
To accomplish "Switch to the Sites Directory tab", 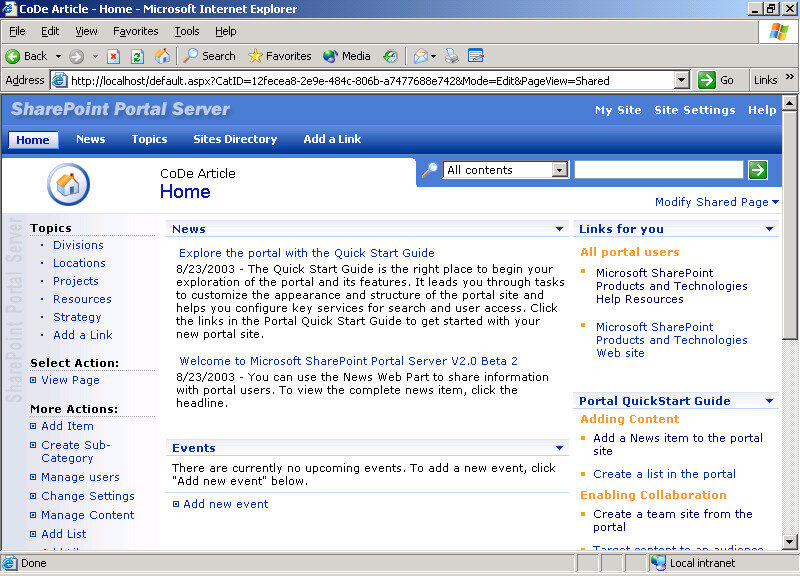I will 235,139.
